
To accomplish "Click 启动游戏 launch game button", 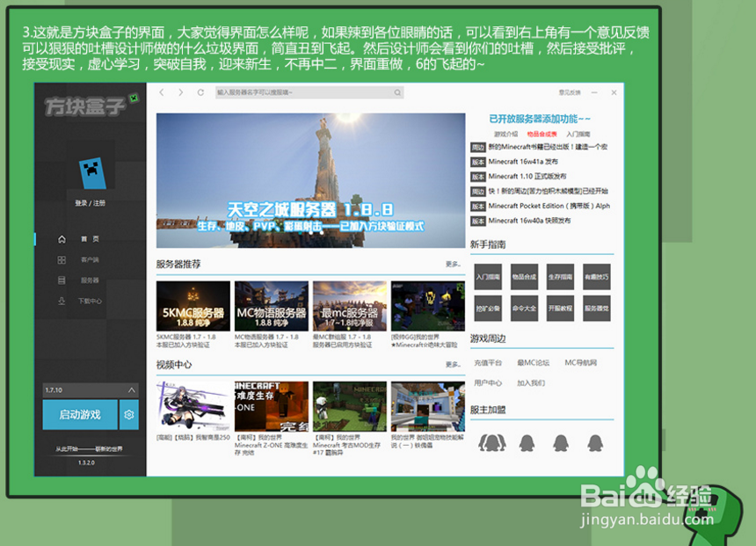I will (x=80, y=414).
